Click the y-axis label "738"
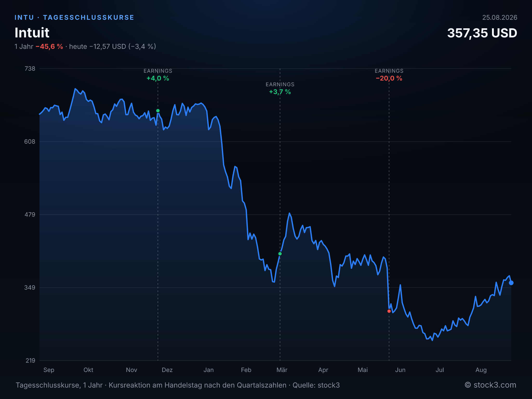 [x=30, y=69]
